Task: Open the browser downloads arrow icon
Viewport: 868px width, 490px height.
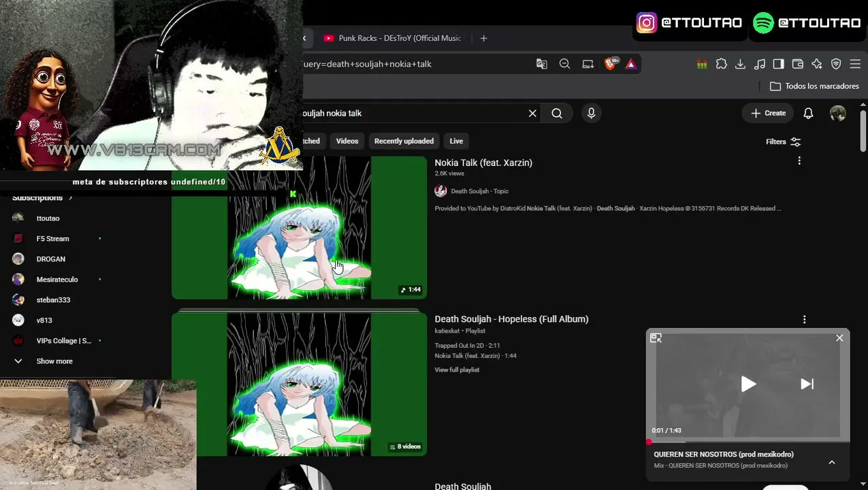Action: (740, 64)
